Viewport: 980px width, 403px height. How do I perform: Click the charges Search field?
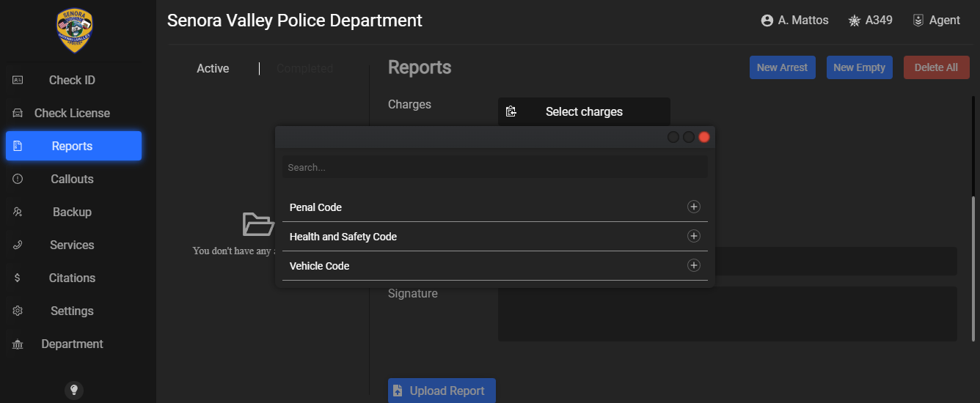[494, 167]
